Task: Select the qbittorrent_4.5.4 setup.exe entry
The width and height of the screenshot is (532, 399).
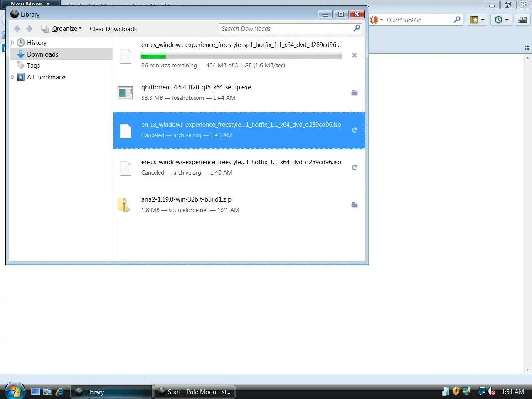Action: point(239,93)
